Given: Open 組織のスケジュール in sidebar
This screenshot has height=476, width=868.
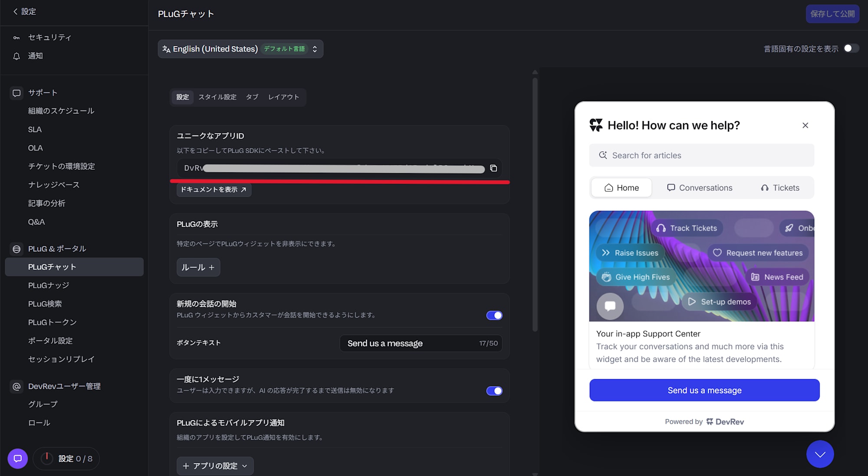Looking at the screenshot, I should tap(61, 111).
